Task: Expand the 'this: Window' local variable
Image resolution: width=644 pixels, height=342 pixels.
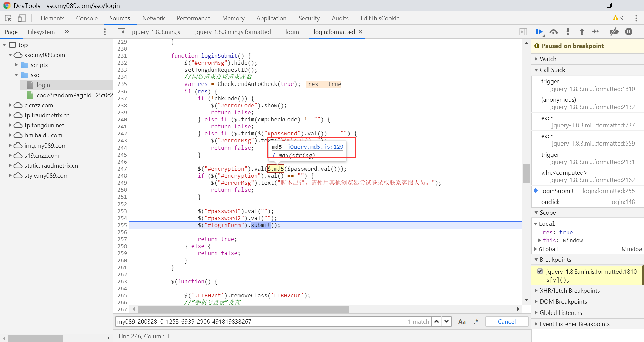Action: [x=540, y=240]
